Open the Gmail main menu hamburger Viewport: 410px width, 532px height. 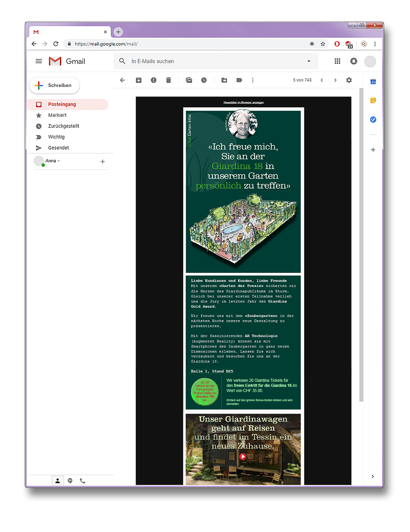(39, 61)
